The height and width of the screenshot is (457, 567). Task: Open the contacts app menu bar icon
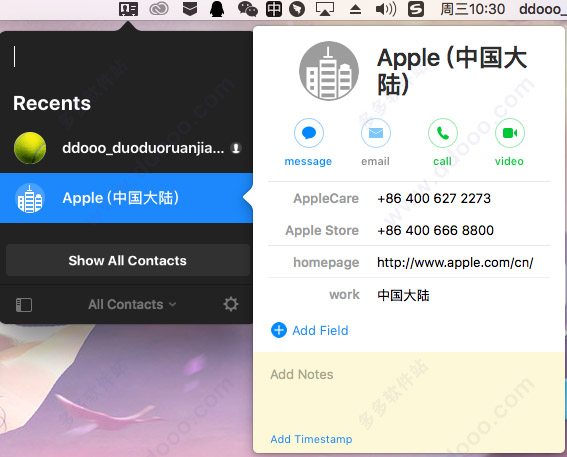[128, 9]
